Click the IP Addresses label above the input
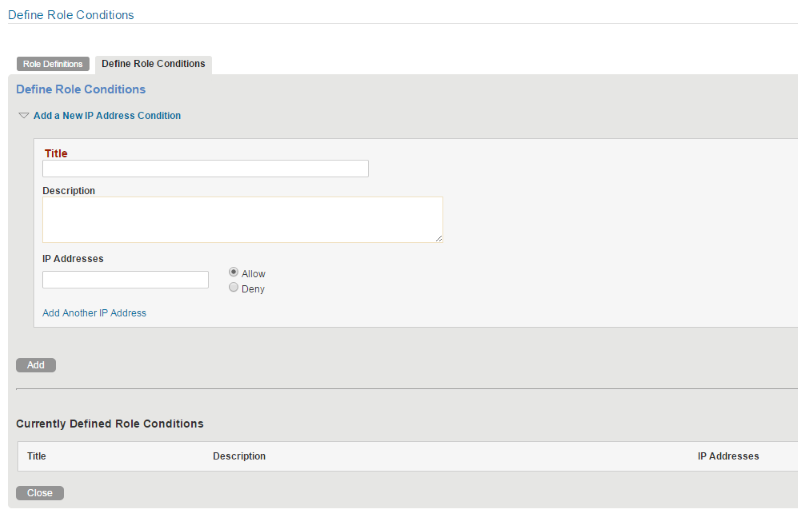 click(x=73, y=258)
